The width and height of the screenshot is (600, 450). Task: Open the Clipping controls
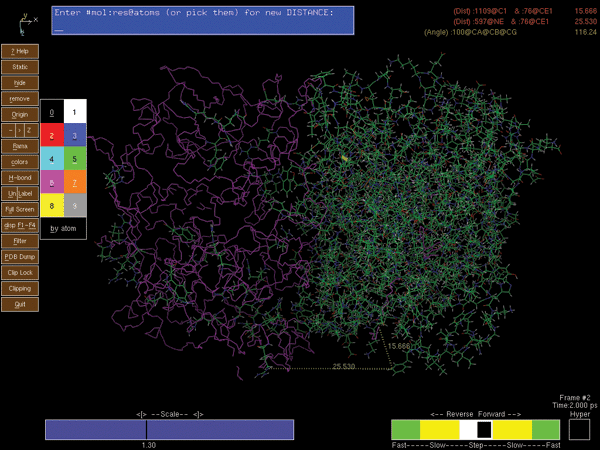pyautogui.click(x=20, y=288)
